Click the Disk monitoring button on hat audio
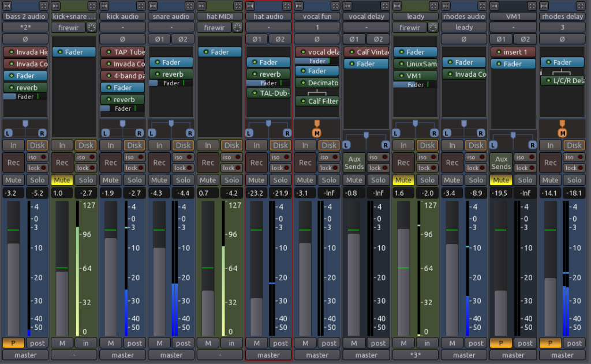Screen dimensions: 591x364 pos(280,145)
